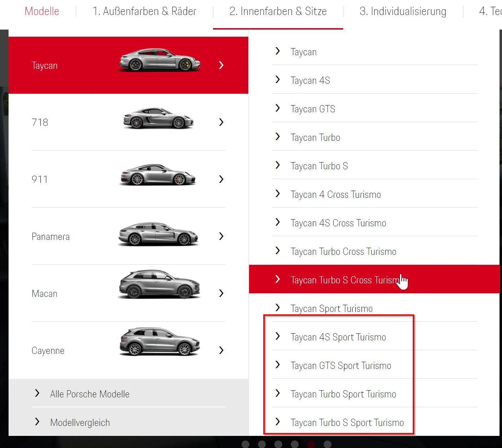This screenshot has height=448, width=502.
Task: Open Alle Porsche Modelle link
Action: (90, 394)
